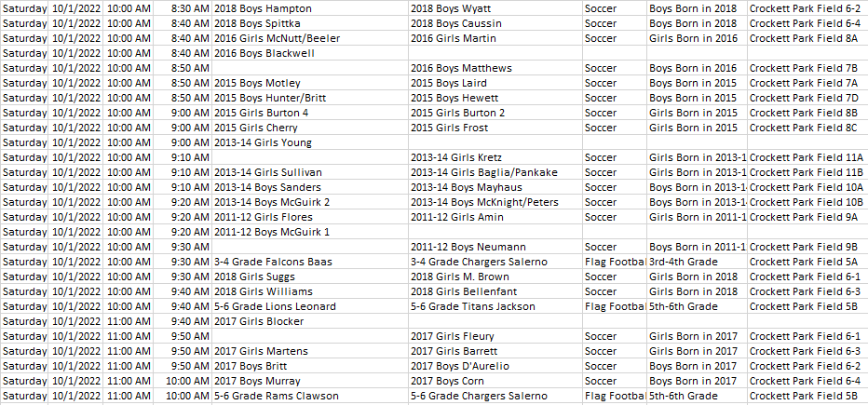Click the 3rd-4th Grade cell
This screenshot has width=868, height=405.
tap(684, 262)
